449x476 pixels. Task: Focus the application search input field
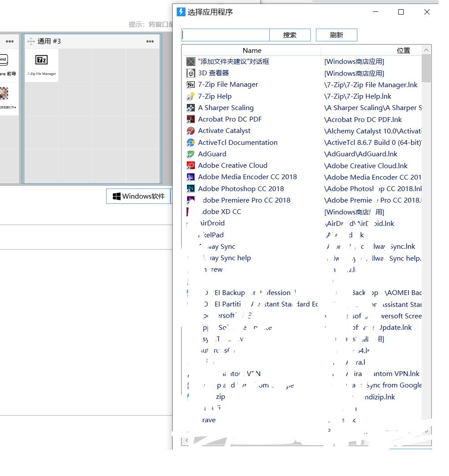pyautogui.click(x=226, y=35)
